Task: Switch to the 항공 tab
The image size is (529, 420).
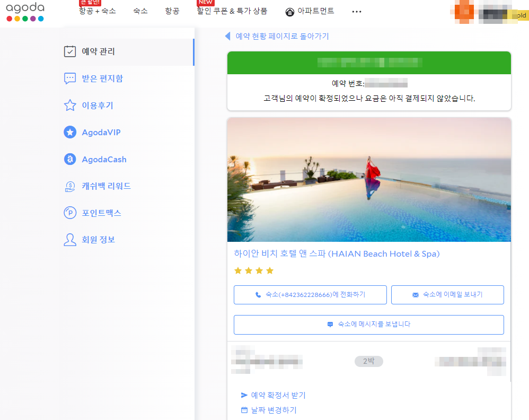Action: coord(171,11)
